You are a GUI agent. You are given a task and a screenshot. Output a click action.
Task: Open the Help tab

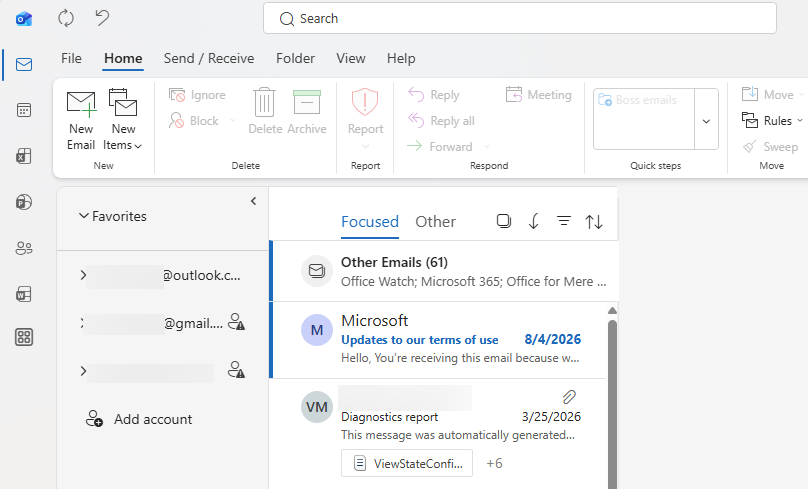click(401, 58)
